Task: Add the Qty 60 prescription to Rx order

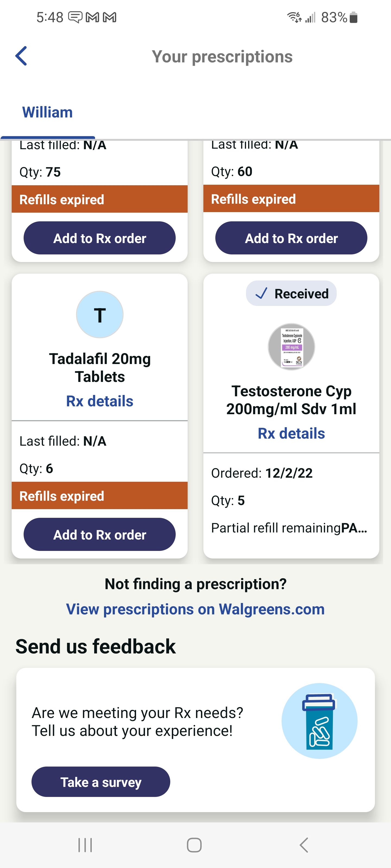Action: point(291,238)
